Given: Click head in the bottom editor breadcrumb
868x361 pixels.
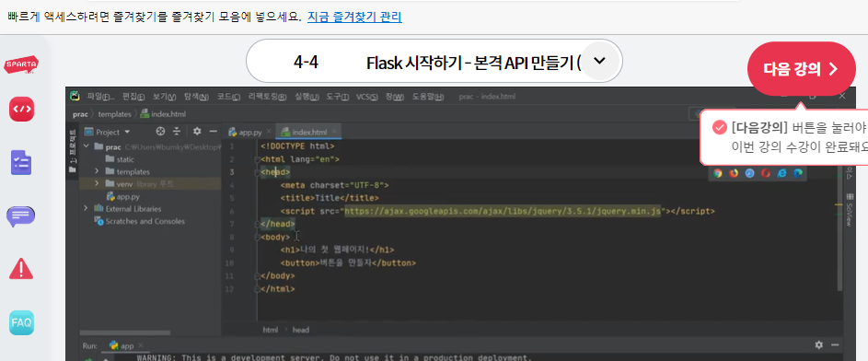Looking at the screenshot, I should tap(301, 330).
